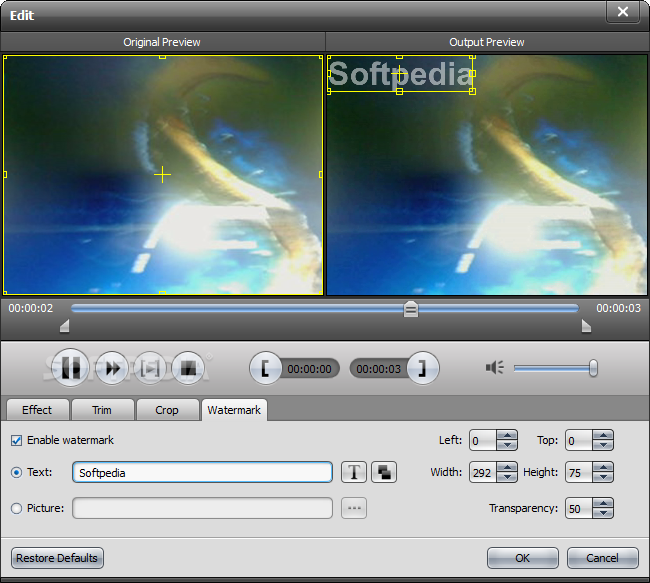Click the left trim marker on timeline
This screenshot has height=583, width=650.
[65, 326]
